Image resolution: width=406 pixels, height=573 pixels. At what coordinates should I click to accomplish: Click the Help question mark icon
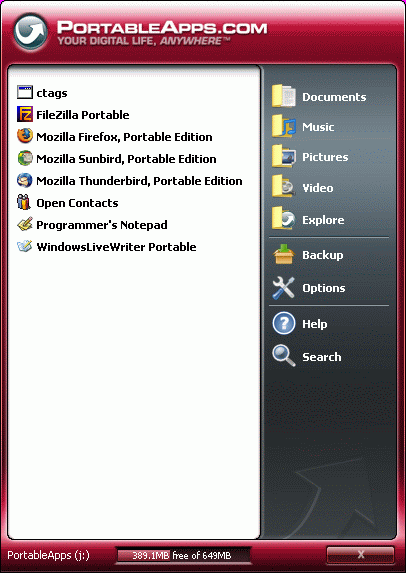click(x=284, y=323)
